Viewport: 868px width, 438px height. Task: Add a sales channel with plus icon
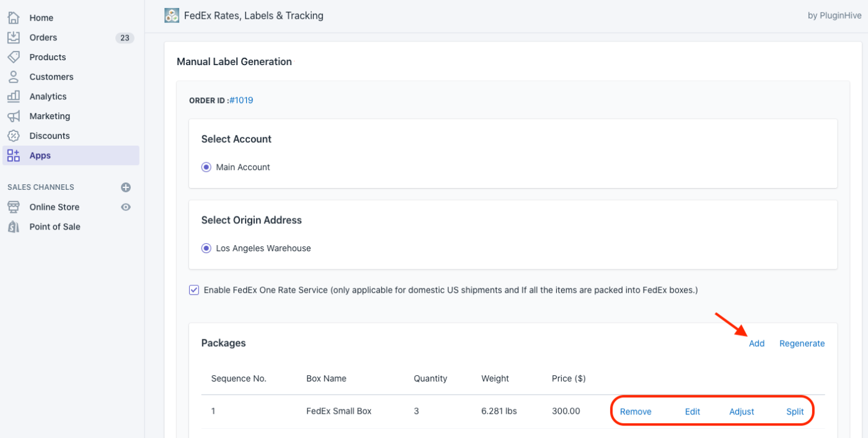[x=126, y=187]
